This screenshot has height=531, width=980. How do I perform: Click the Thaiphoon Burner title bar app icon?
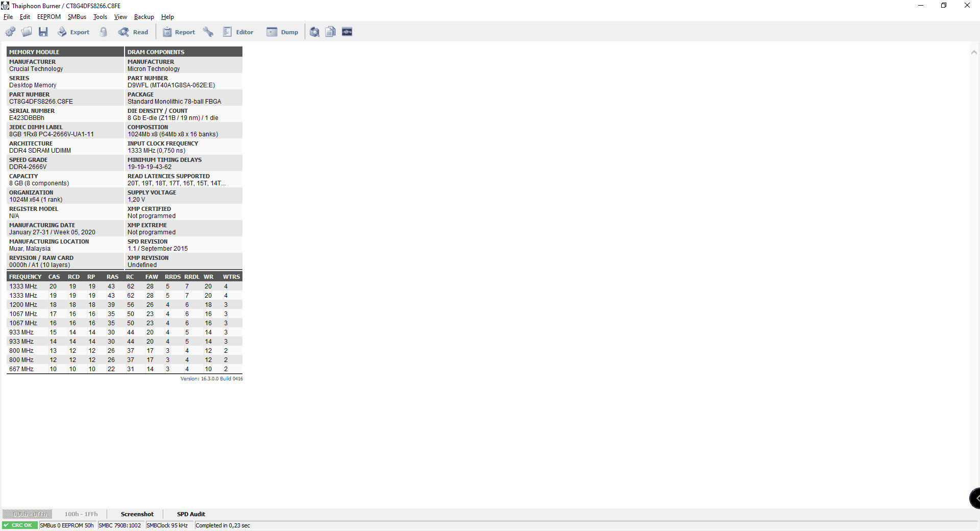point(5,6)
